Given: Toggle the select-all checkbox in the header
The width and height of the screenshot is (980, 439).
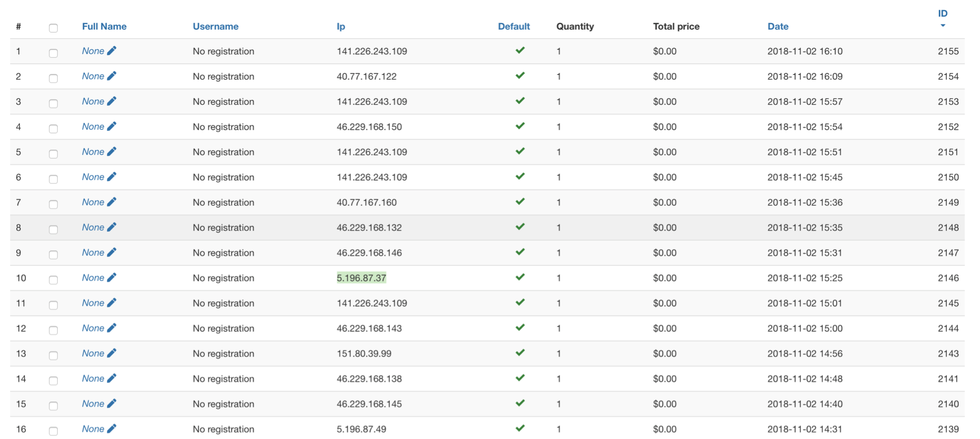Looking at the screenshot, I should coord(53,28).
